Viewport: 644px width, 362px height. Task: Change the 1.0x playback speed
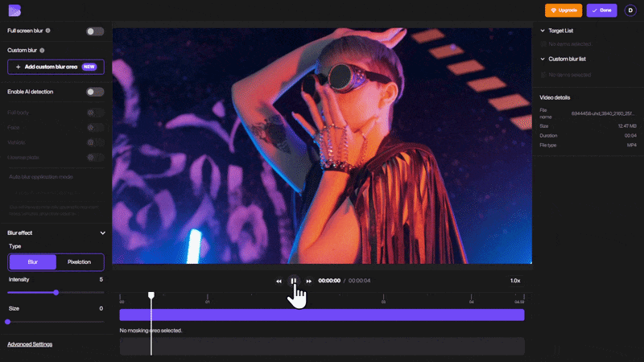(x=515, y=281)
